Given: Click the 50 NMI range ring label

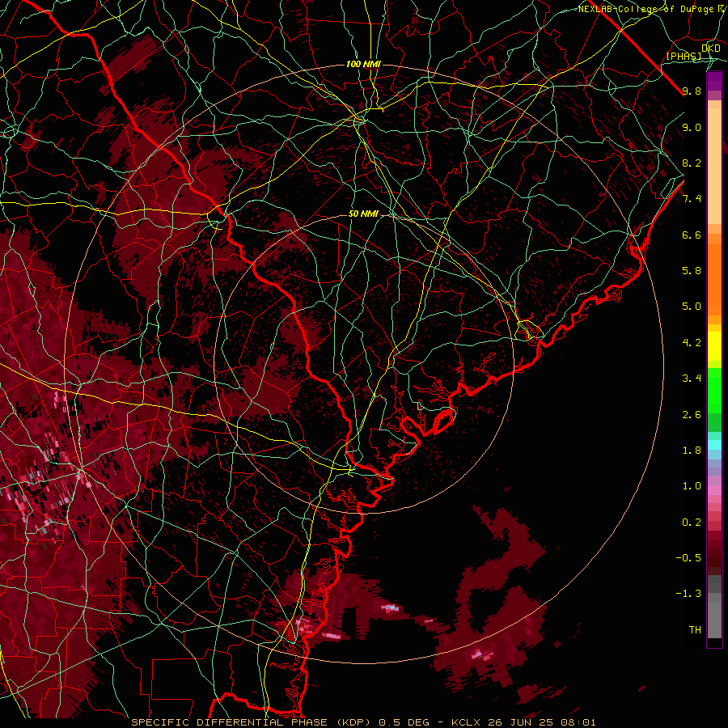Looking at the screenshot, I should (363, 214).
